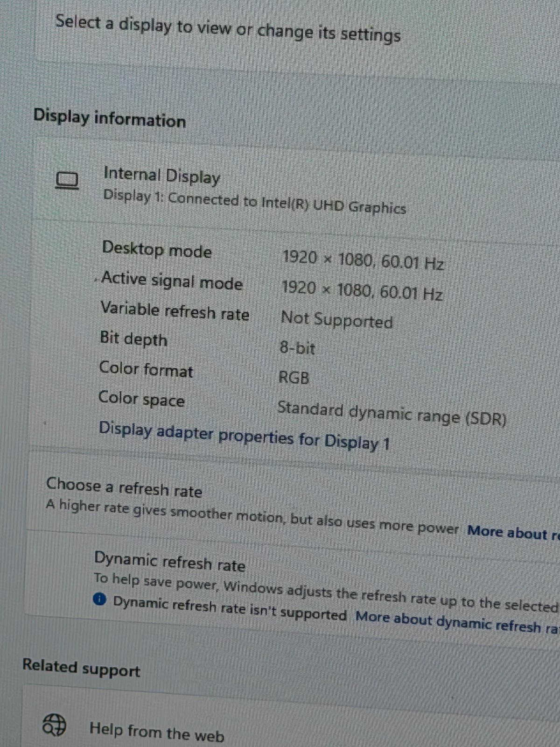
Task: Click 'Display 1: Connected to Intel(R) UHD Graphics'
Action: click(254, 201)
